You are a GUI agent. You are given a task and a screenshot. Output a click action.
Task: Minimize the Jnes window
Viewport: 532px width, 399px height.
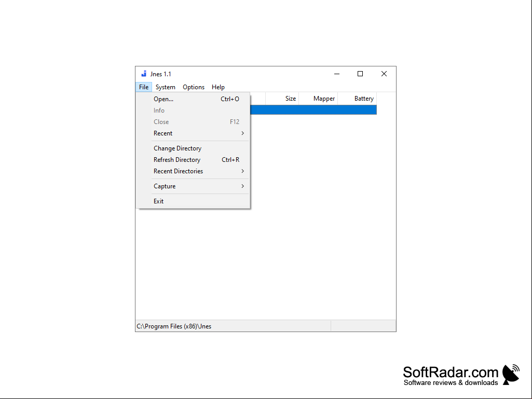tap(337, 74)
